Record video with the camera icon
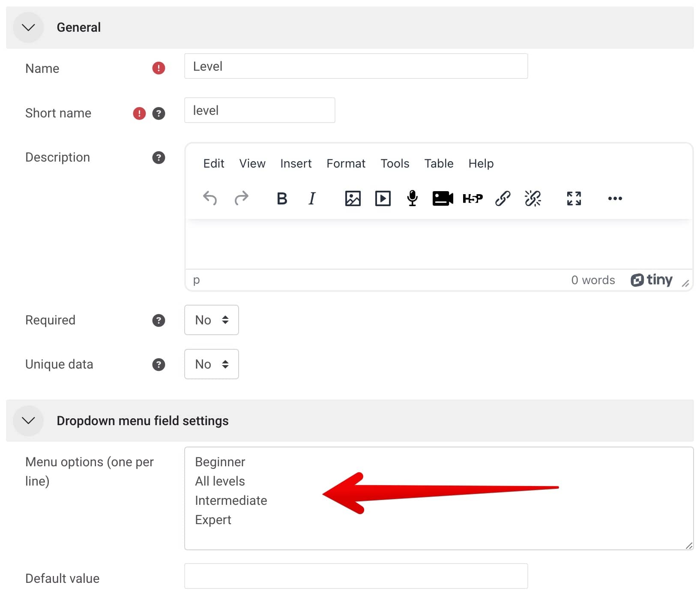The width and height of the screenshot is (700, 600). tap(443, 198)
